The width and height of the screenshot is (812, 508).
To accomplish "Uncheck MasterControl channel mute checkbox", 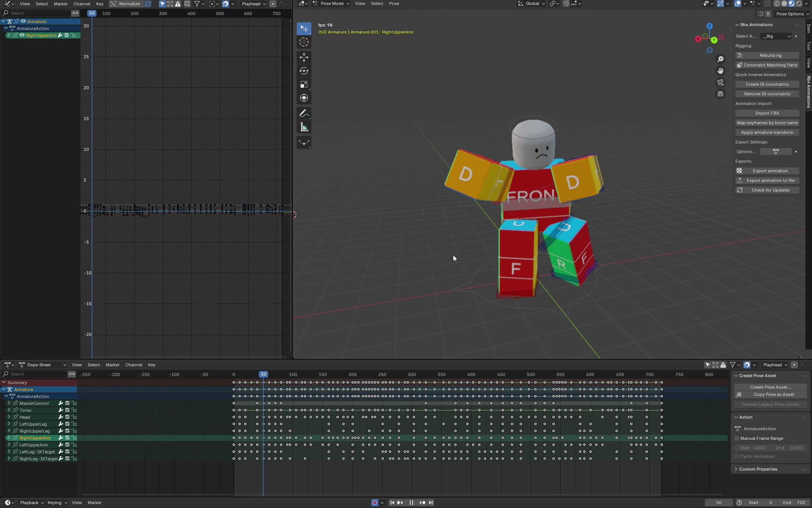I will coord(67,403).
